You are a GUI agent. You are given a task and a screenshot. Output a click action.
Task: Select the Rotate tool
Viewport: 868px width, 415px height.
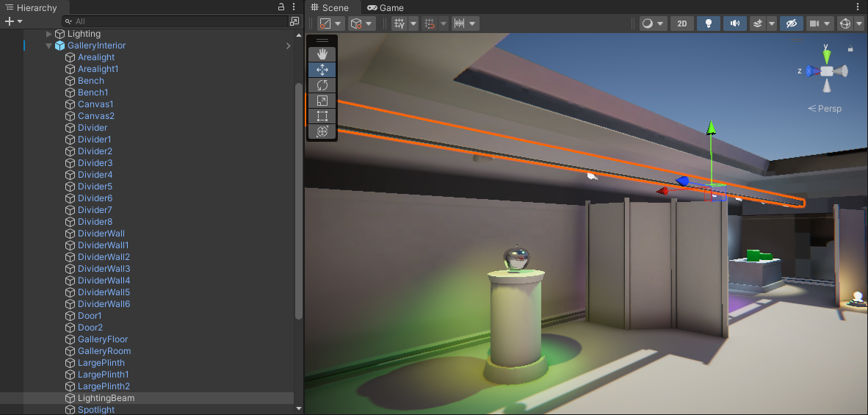coord(322,85)
